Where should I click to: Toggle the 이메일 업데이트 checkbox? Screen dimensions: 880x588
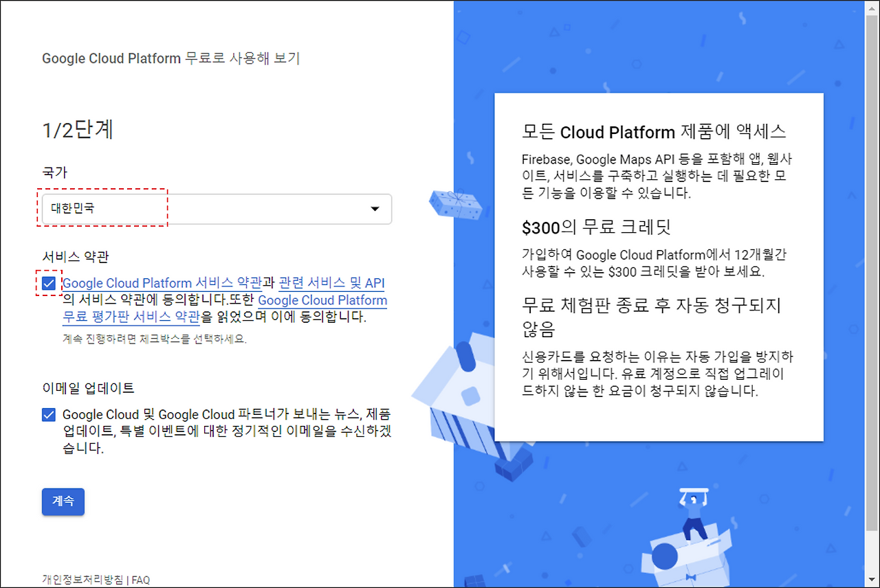coord(49,415)
